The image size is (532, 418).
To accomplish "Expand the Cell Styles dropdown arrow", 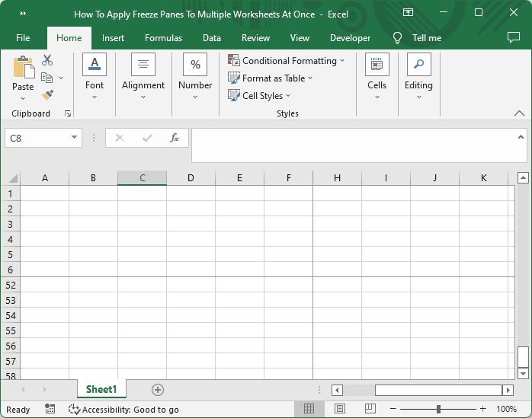I will [288, 96].
